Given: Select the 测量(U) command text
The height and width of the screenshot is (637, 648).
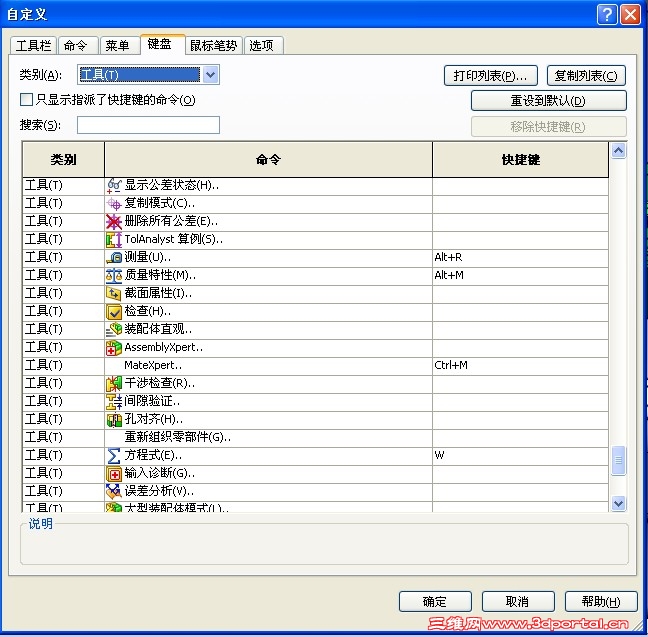Looking at the screenshot, I should click(147, 258).
